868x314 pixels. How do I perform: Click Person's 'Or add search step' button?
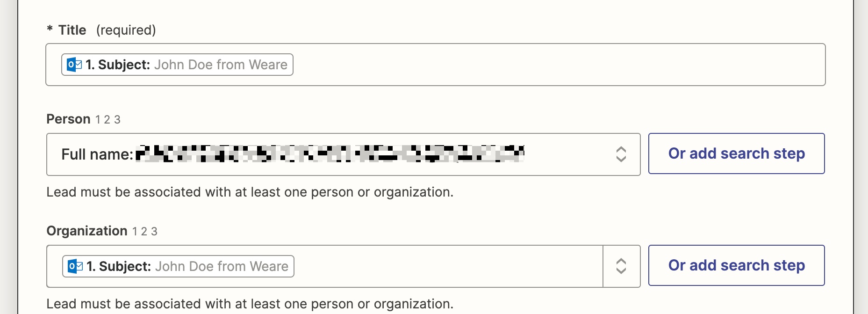click(737, 153)
